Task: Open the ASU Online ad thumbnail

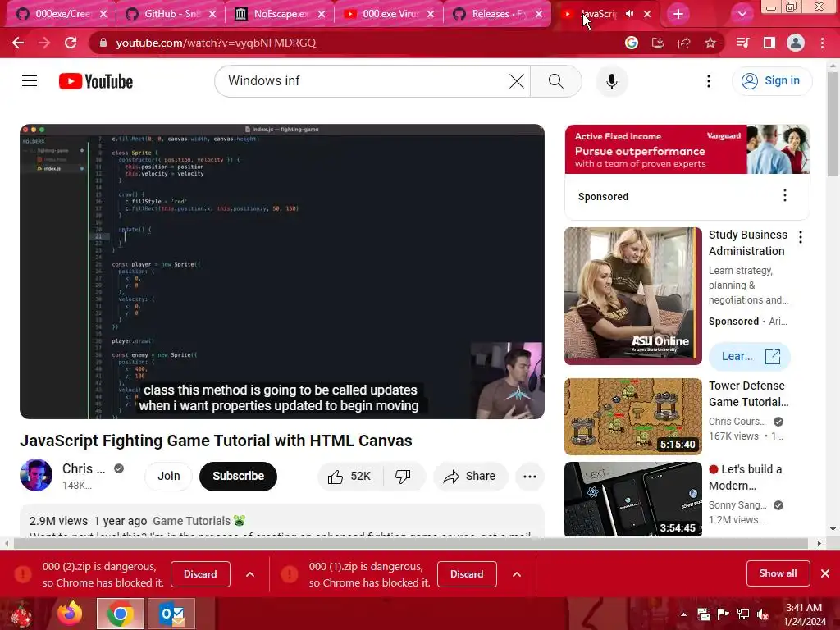Action: click(x=633, y=296)
